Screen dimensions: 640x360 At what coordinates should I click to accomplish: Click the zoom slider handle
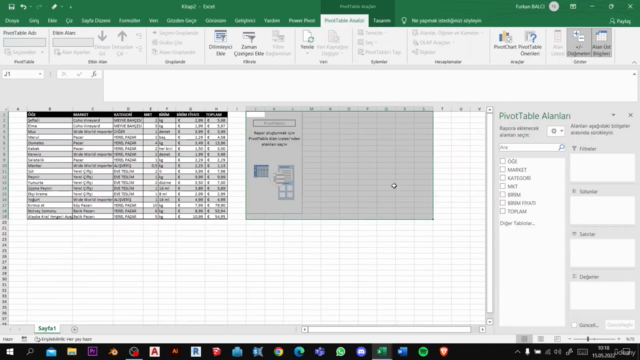(x=588, y=339)
